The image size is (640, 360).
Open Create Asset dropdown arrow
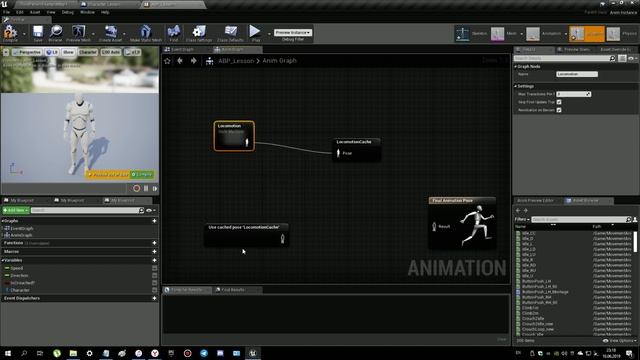[124, 34]
